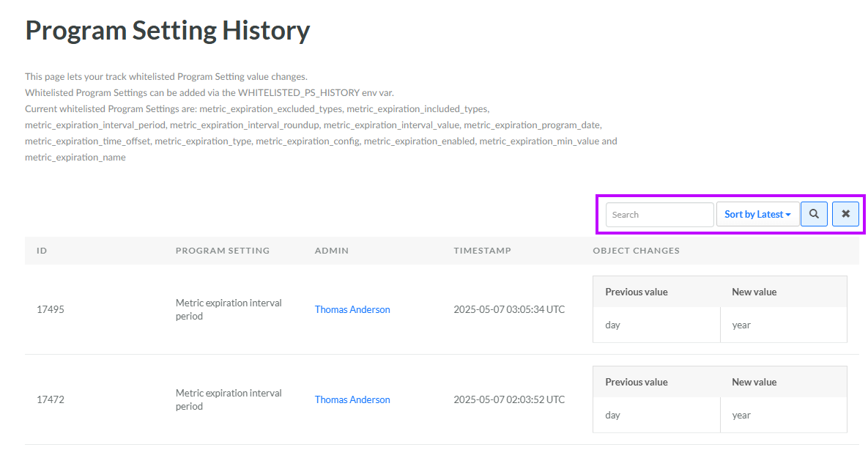Open Thomas Anderson link in row 17495
The width and height of the screenshot is (868, 450).
(x=352, y=309)
